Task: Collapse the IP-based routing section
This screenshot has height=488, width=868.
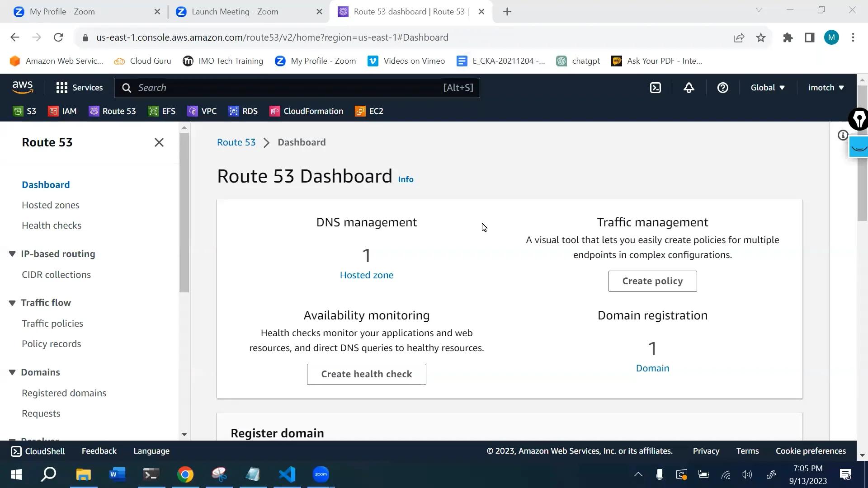Action: click(x=12, y=254)
